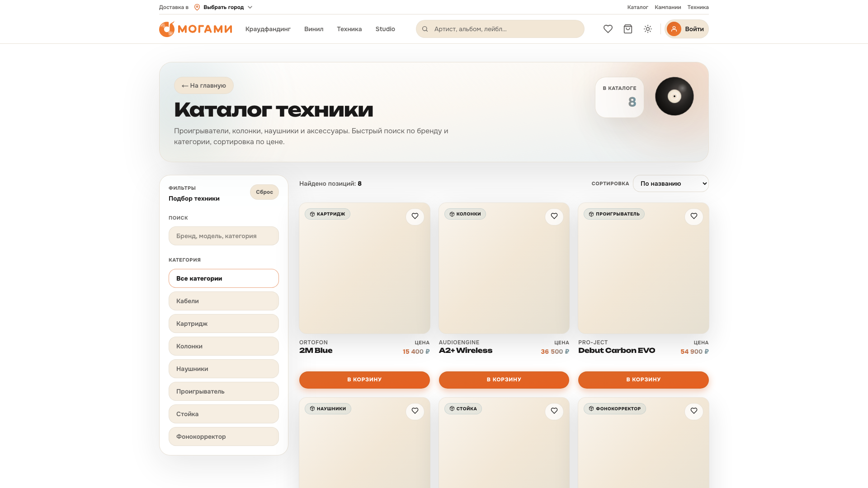Select Колонки category filter
This screenshot has height=488, width=868.
224,346
